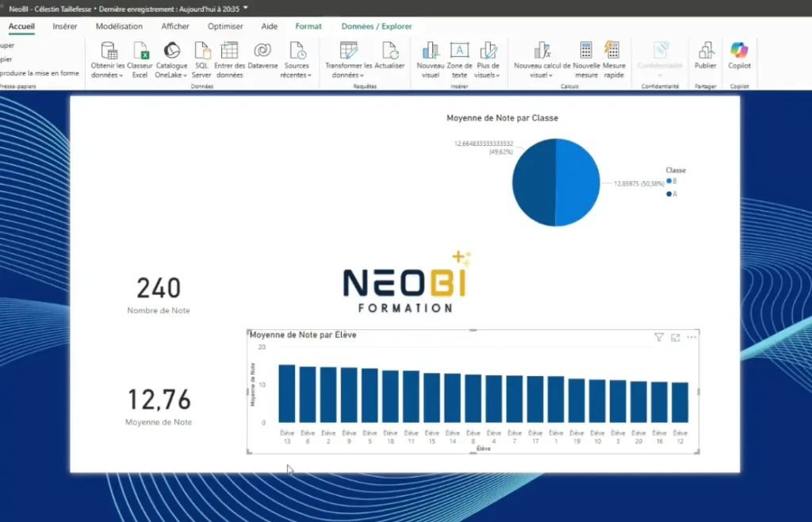Open the filter icon on the bar chart
Viewport: 812px width, 522px height.
(x=659, y=337)
